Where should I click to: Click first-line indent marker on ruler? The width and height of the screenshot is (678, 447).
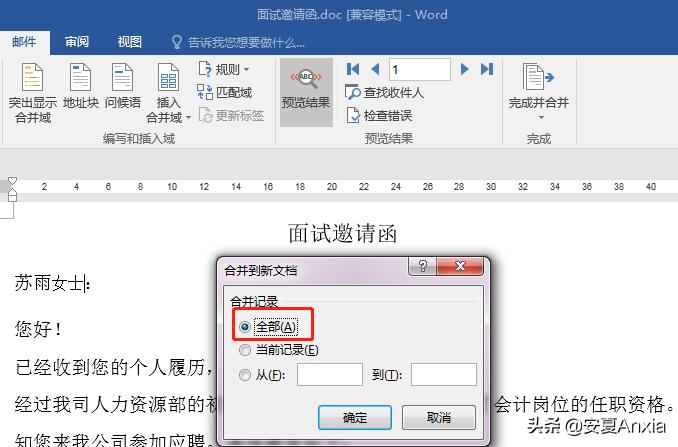pos(13,180)
